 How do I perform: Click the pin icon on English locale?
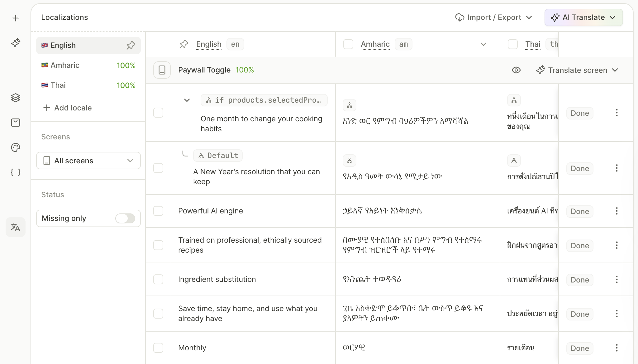[x=131, y=45]
